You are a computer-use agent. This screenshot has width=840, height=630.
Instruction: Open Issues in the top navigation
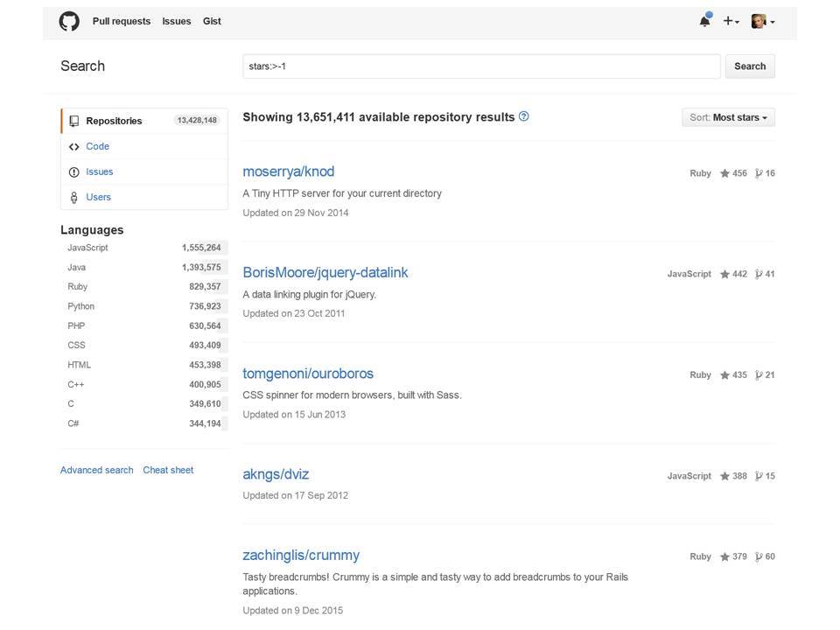point(176,21)
